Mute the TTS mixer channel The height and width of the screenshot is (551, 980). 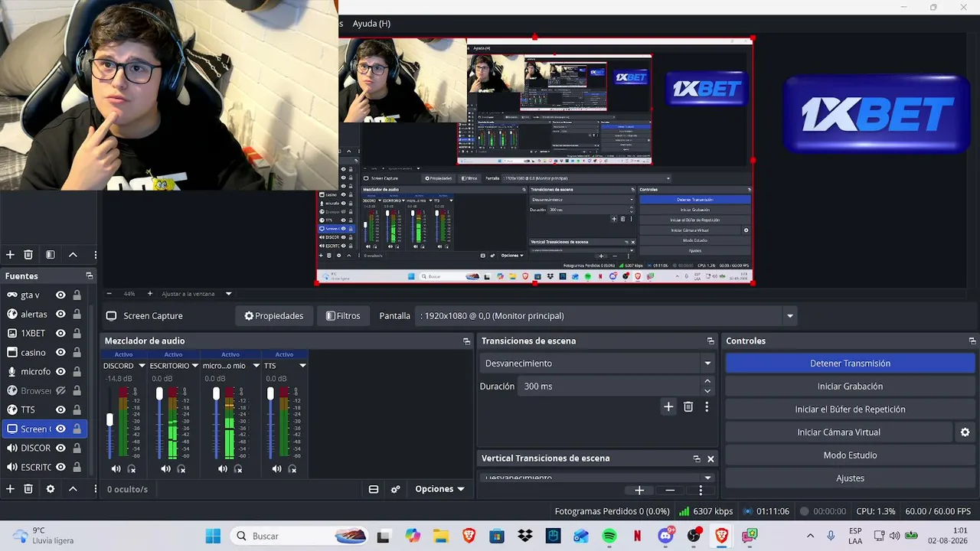click(276, 468)
